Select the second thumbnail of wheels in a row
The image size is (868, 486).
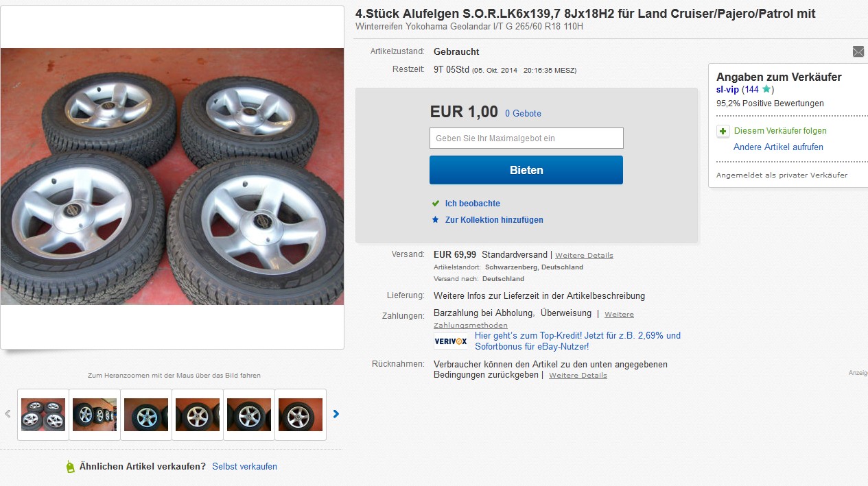pos(95,414)
